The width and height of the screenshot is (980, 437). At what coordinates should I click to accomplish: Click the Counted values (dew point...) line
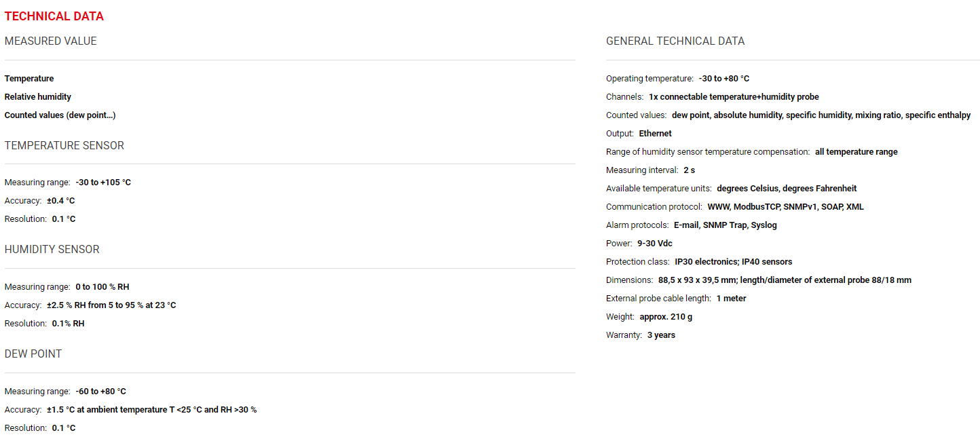[60, 115]
